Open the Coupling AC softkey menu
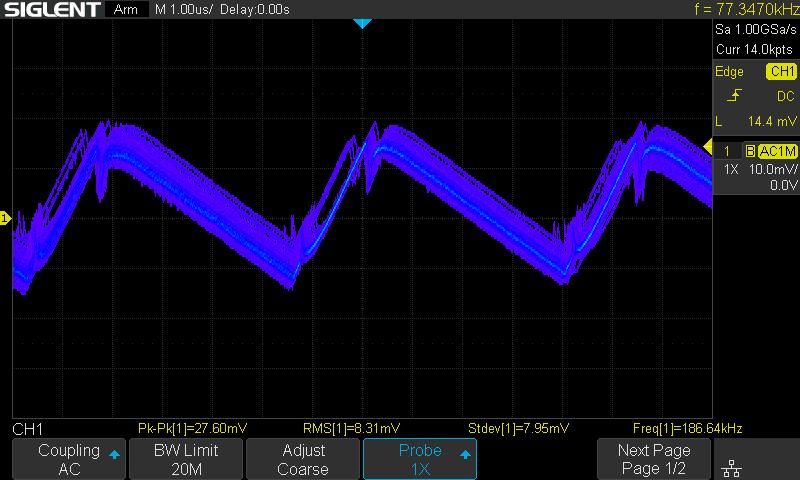 coord(69,459)
